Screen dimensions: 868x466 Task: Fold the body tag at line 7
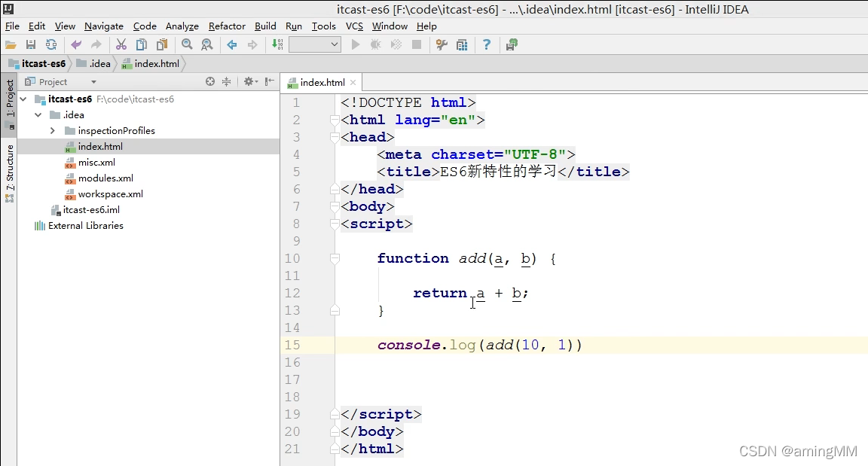(335, 207)
